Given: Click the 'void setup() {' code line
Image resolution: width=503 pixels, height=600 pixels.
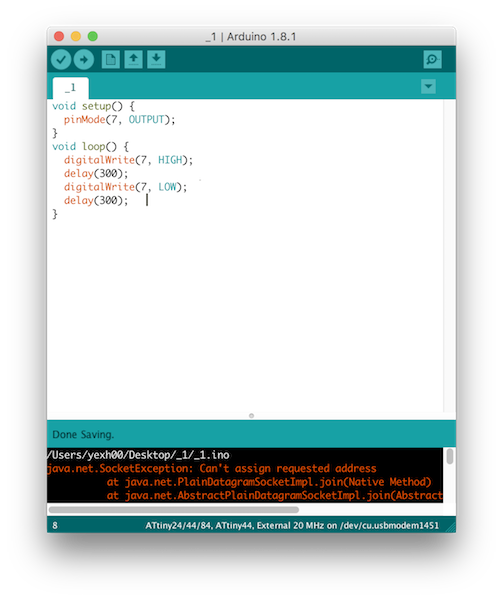Looking at the screenshot, I should [x=93, y=106].
